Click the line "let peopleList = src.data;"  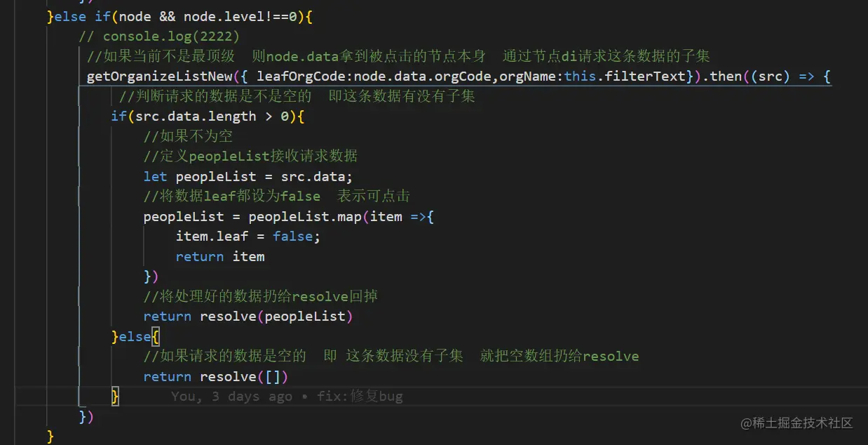pyautogui.click(x=248, y=176)
